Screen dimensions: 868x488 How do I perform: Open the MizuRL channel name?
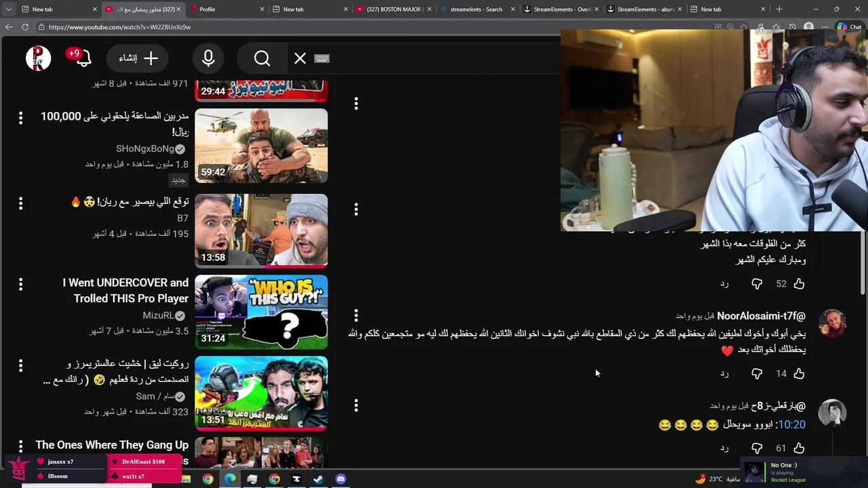[159, 315]
